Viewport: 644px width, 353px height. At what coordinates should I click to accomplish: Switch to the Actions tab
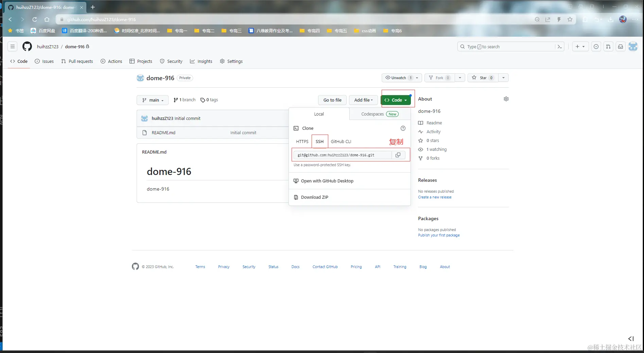(x=111, y=61)
